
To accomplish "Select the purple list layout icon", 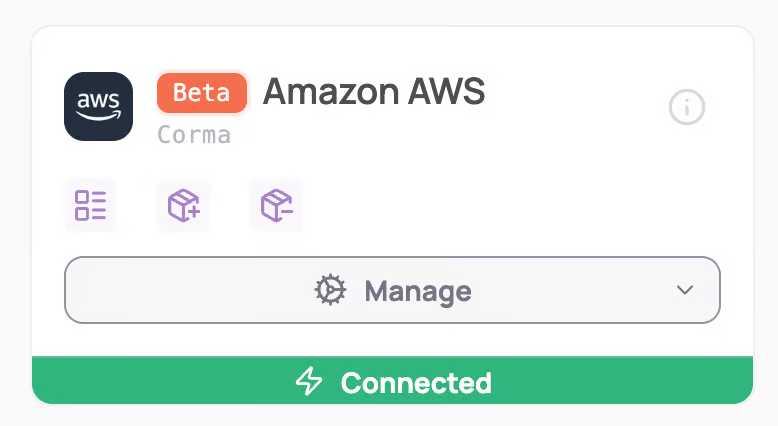I will [91, 206].
